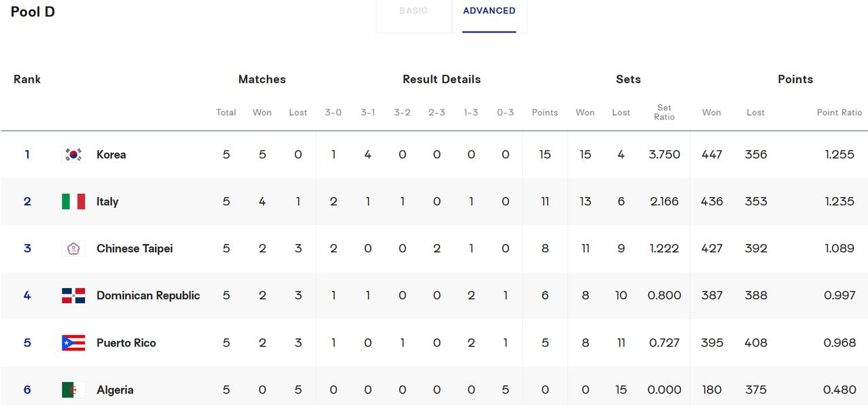
Task: Click the Korea flag icon
Action: [x=73, y=154]
